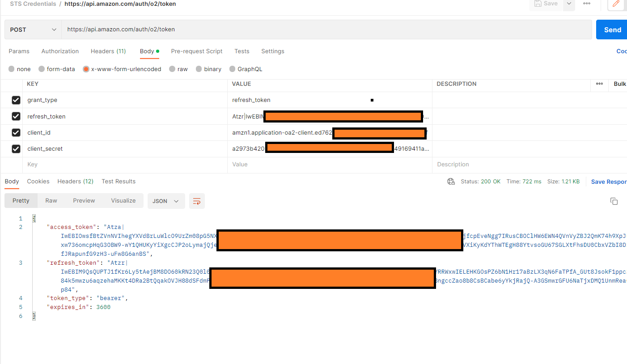The height and width of the screenshot is (364, 627).
Task: Expand the Save options arrow
Action: [x=568, y=4]
